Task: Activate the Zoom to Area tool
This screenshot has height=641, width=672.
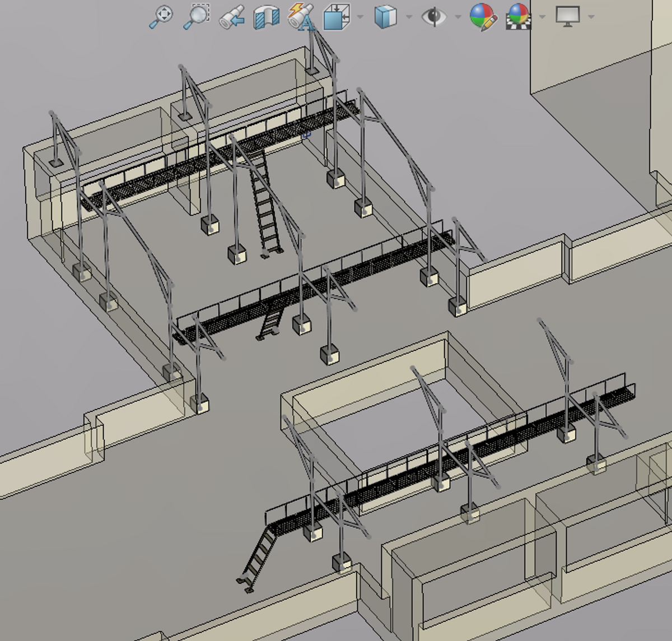Action: tap(197, 17)
